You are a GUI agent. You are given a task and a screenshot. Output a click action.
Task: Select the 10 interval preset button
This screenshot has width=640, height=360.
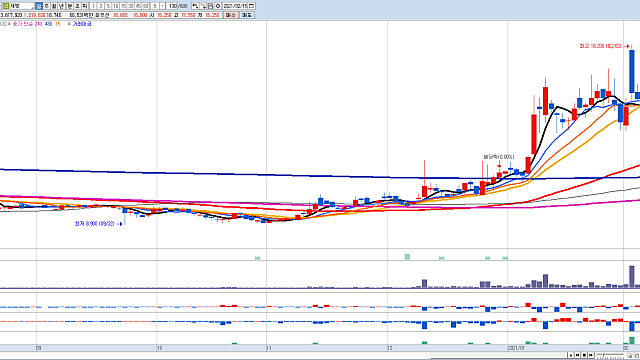click(116, 6)
